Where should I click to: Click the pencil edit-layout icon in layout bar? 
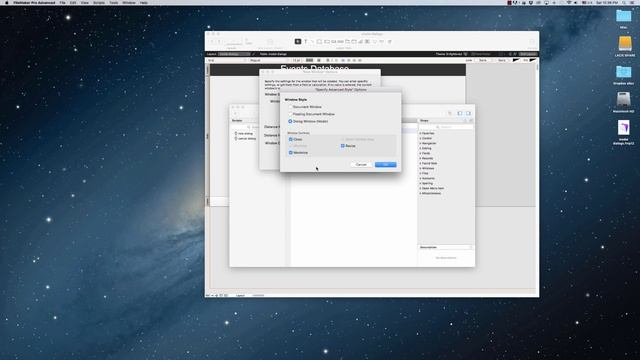[253, 54]
